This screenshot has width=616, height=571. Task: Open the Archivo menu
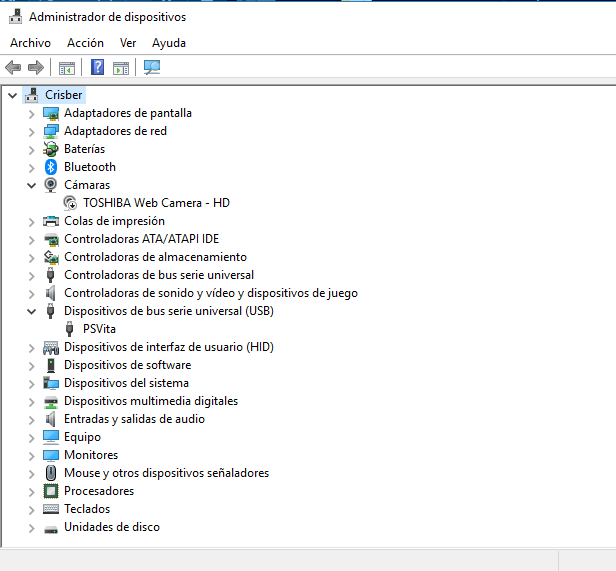(30, 43)
